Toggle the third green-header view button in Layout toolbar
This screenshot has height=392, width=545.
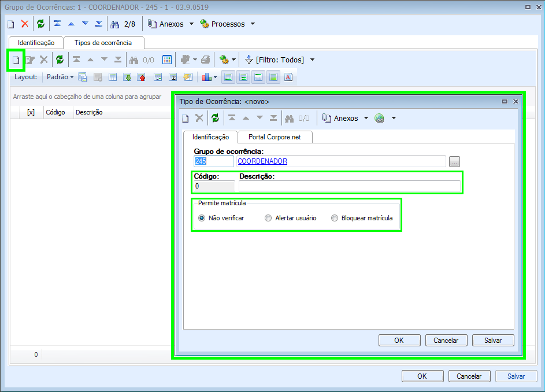[x=258, y=77]
